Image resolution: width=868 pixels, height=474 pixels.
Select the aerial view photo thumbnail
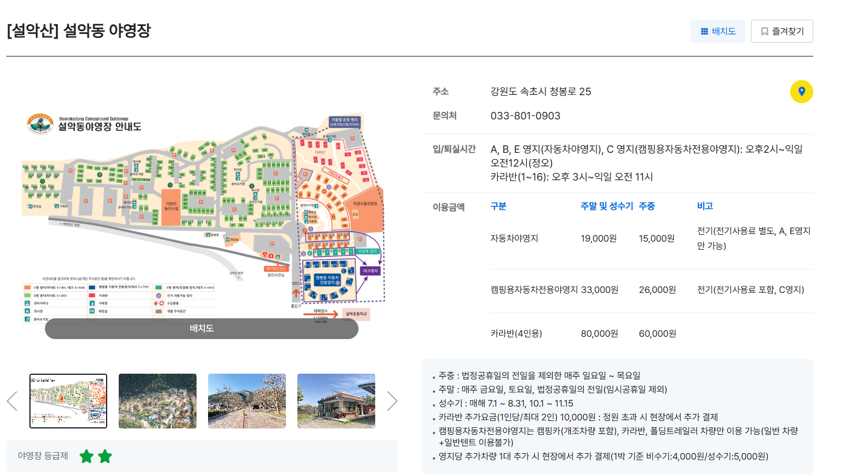click(157, 400)
